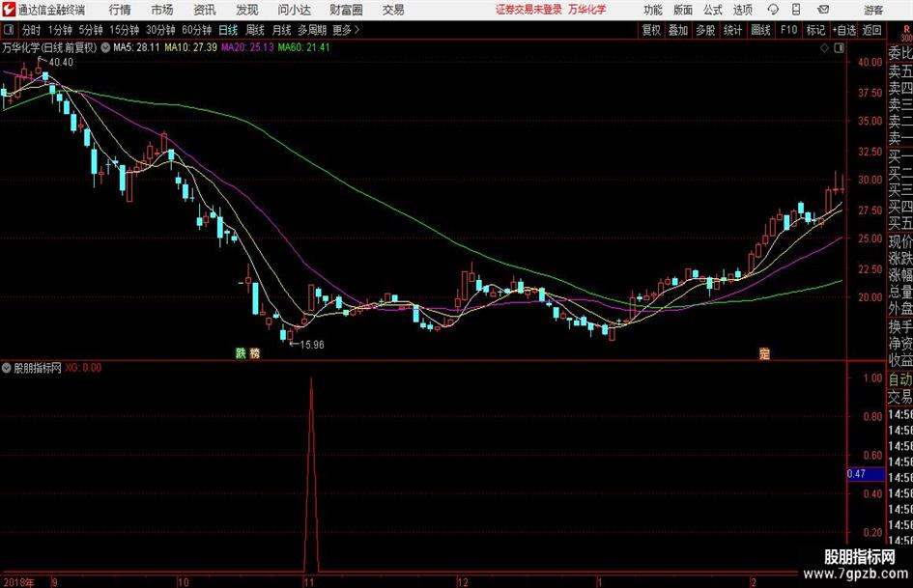
Task: Click the 万华化学(日线 前复权) chart title
Action: coord(49,47)
